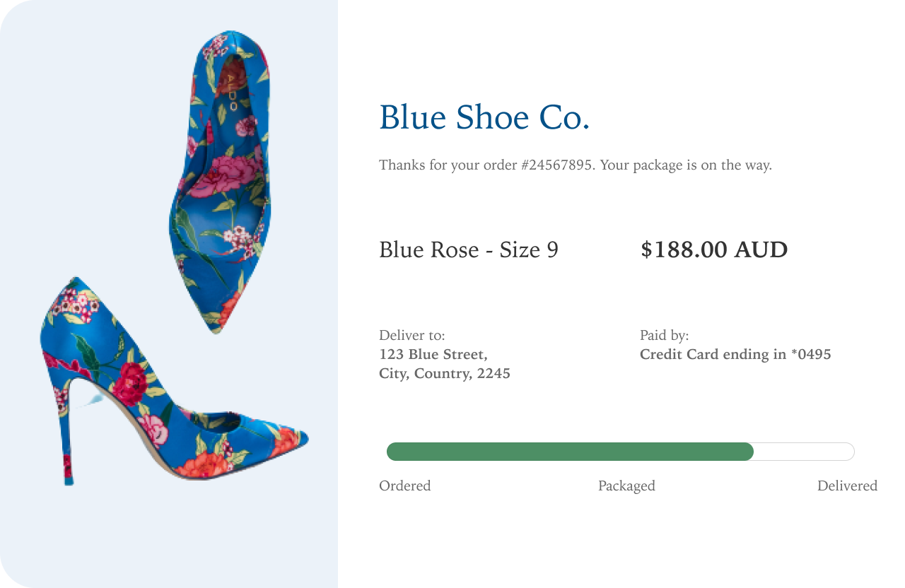Image resolution: width=905 pixels, height=588 pixels.
Task: Click the Ordered progress step label
Action: pos(405,486)
